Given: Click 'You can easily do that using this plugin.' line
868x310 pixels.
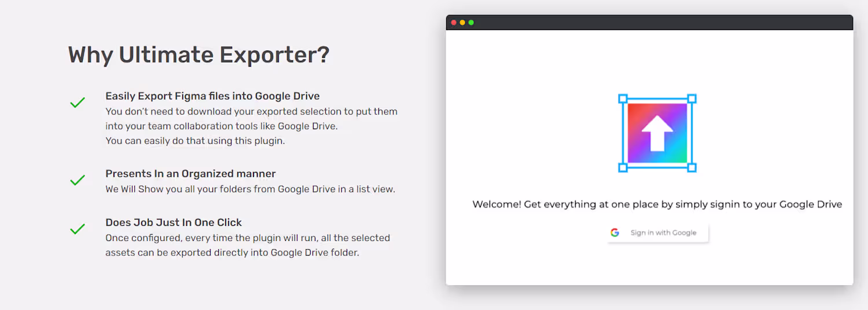Looking at the screenshot, I should [195, 141].
